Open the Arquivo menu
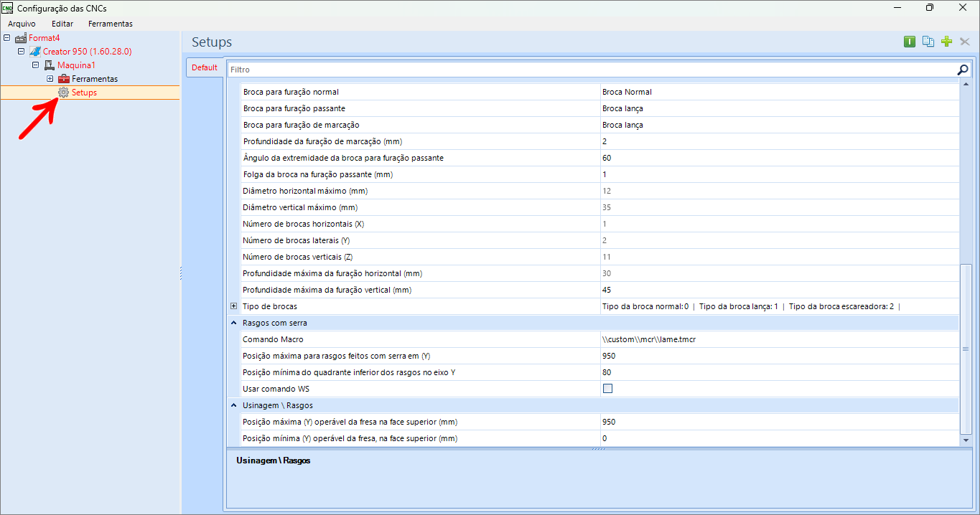This screenshot has width=980, height=515. click(22, 24)
